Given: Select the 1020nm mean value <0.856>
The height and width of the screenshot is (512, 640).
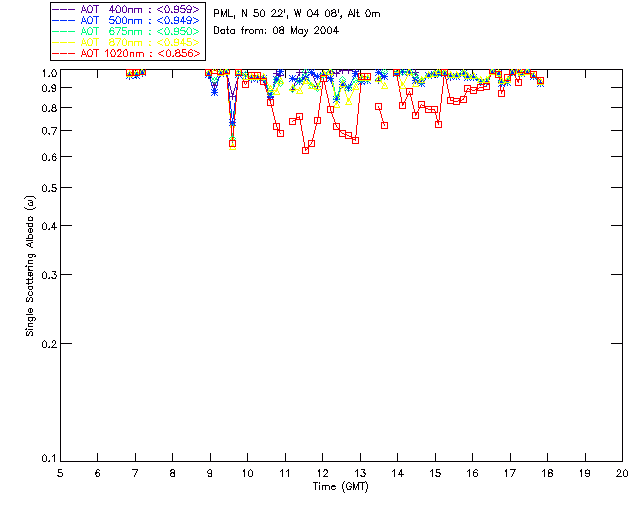Looking at the screenshot, I should click(x=179, y=53).
